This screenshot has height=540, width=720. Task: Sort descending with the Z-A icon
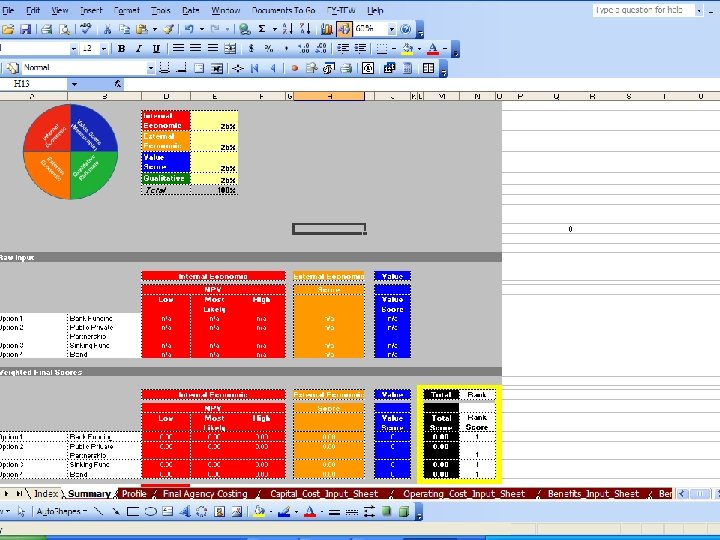[305, 29]
